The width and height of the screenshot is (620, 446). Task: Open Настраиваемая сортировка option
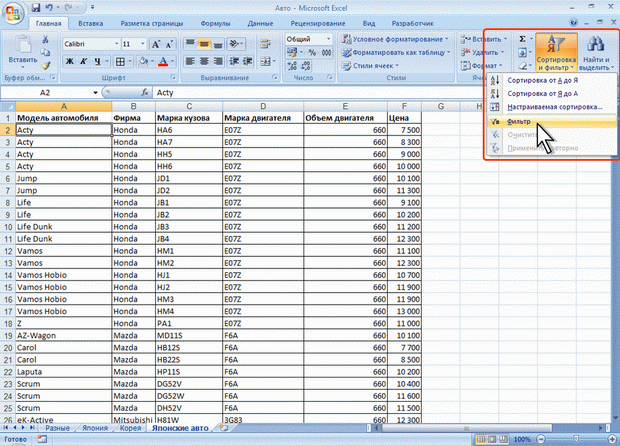[x=551, y=107]
